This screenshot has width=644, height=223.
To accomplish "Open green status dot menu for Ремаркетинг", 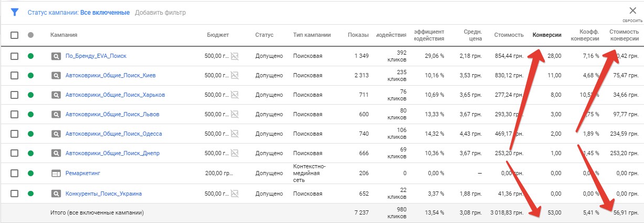I will coord(30,173).
